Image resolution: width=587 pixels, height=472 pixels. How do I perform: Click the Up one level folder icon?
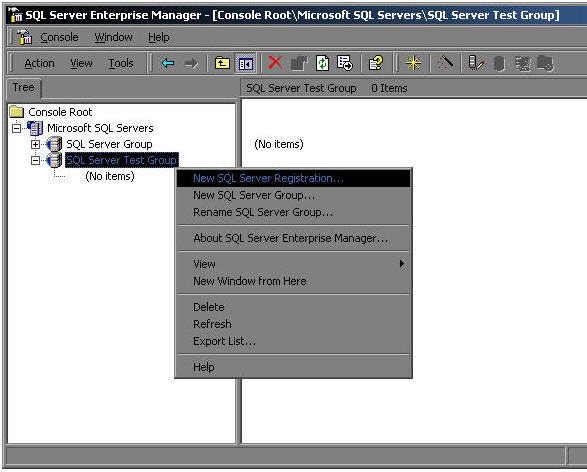pyautogui.click(x=222, y=63)
